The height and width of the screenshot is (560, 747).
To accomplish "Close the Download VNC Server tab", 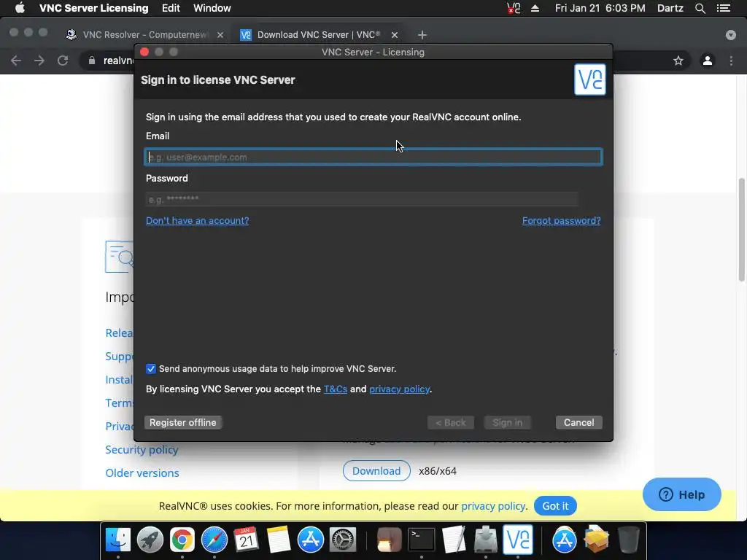I will coord(395,35).
